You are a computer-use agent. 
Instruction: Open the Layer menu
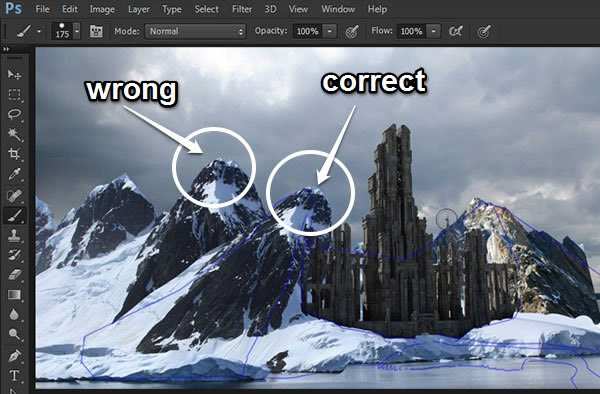139,9
